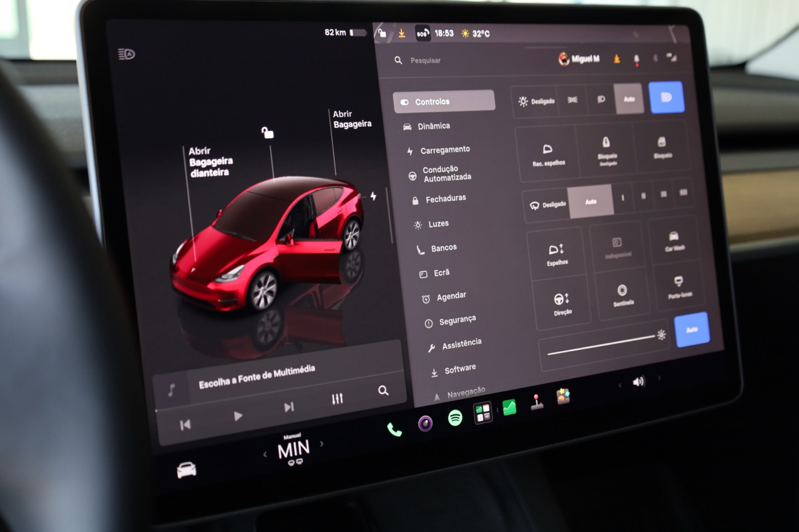799x532 pixels.
Task: Launch the purple camera app in the dock
Action: pyautogui.click(x=425, y=423)
